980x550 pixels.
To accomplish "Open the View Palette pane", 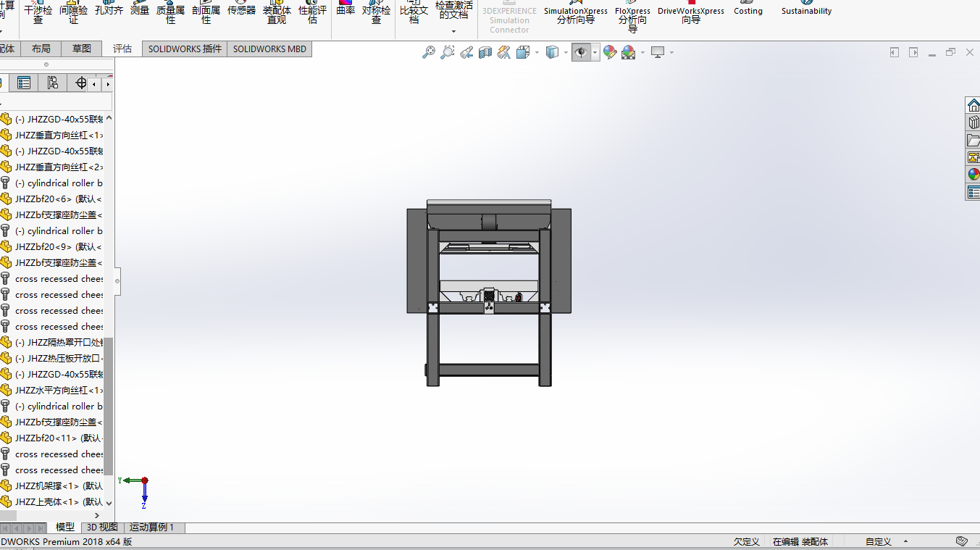I will point(973,157).
